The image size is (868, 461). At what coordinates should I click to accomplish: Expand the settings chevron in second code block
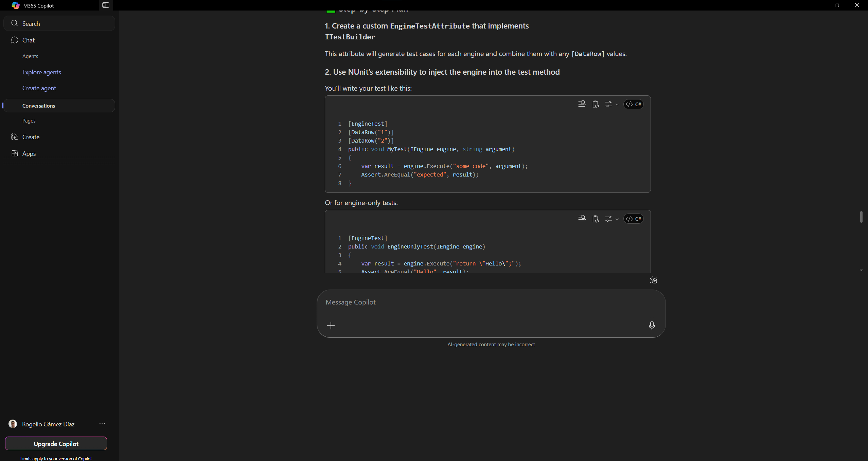coord(617,219)
